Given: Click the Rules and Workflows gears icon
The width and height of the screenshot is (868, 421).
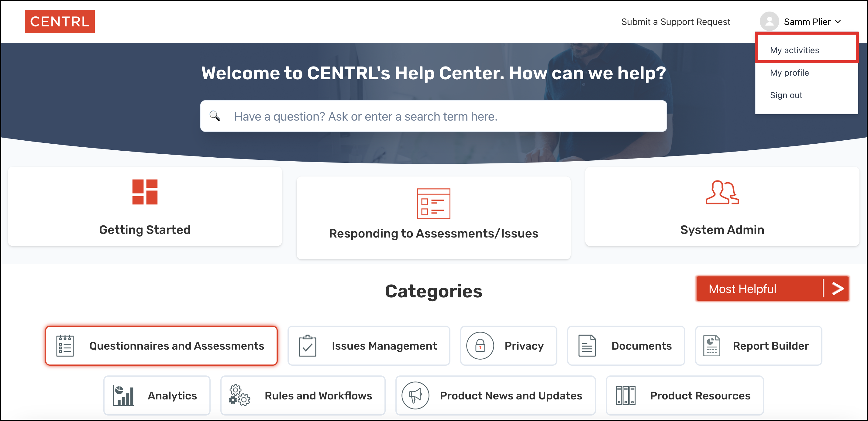Looking at the screenshot, I should pyautogui.click(x=239, y=395).
